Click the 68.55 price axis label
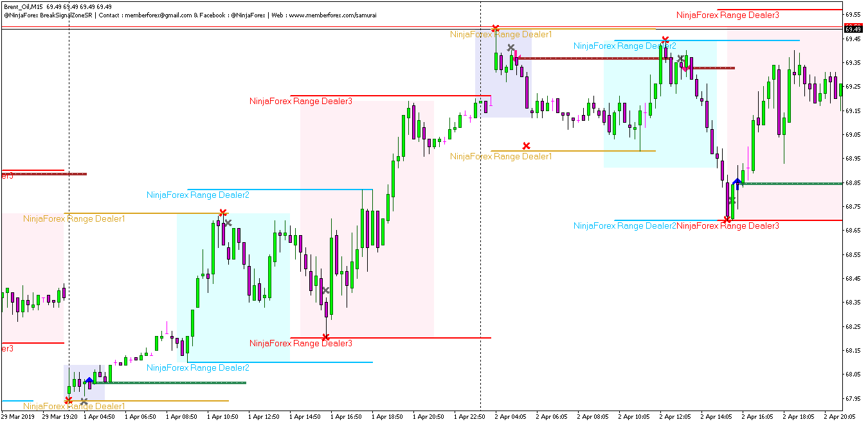 pyautogui.click(x=853, y=255)
